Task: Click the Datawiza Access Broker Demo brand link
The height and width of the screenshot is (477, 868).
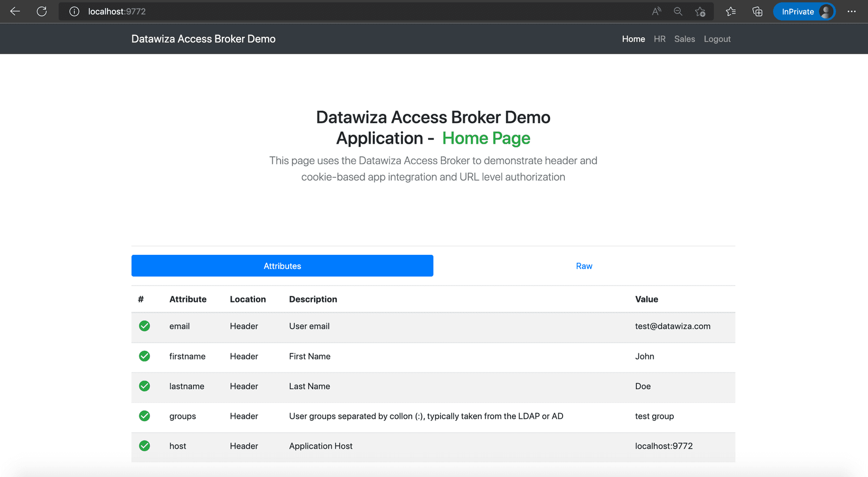Action: click(203, 39)
